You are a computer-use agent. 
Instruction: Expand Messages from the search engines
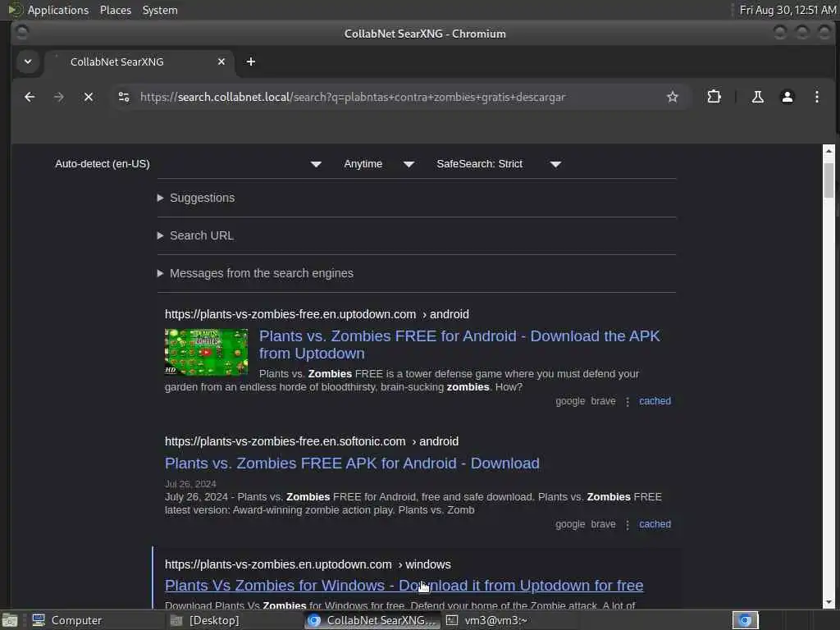tap(255, 273)
